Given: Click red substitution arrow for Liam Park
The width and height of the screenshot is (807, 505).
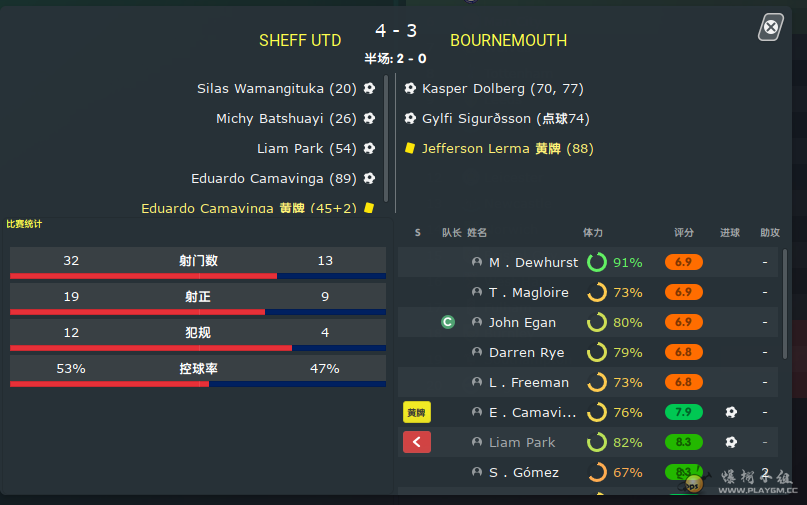Looking at the screenshot, I should pos(417,442).
